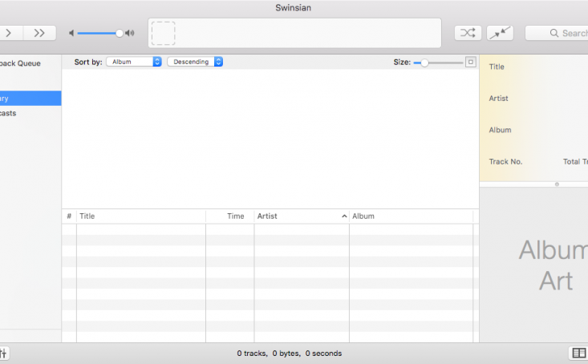This screenshot has height=364, width=588.
Task: Click the magnifying glass search icon
Action: (554, 33)
